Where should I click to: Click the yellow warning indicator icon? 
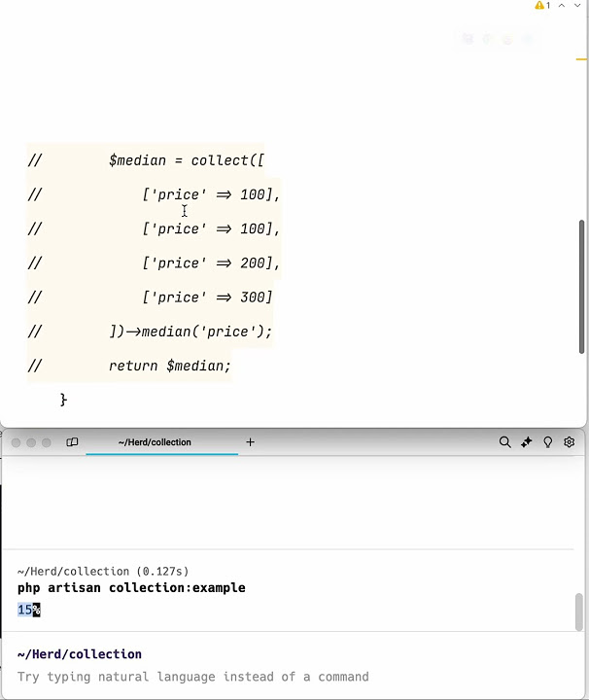coord(539,6)
